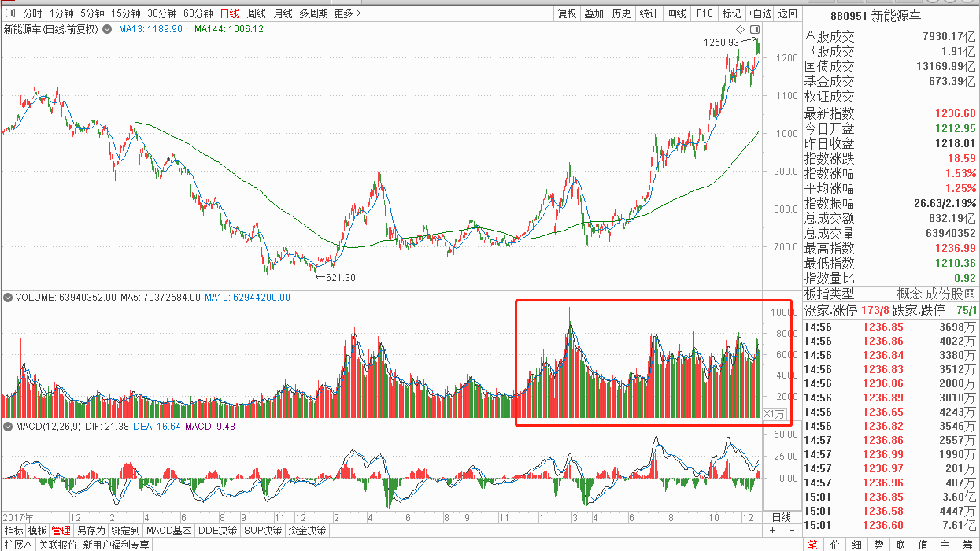Open the indicator dropdown beside 新能源车(日线.前复权)
The height and width of the screenshot is (551, 980).
(108, 29)
